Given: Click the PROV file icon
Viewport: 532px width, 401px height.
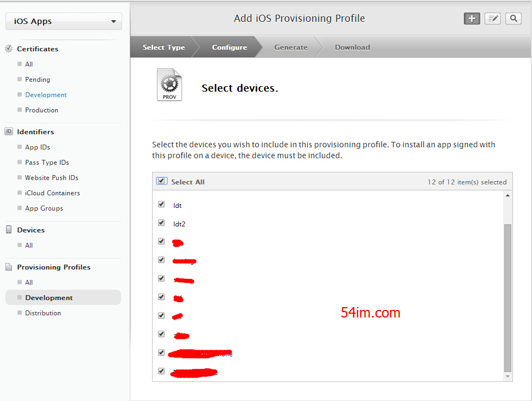Looking at the screenshot, I should click(x=170, y=85).
